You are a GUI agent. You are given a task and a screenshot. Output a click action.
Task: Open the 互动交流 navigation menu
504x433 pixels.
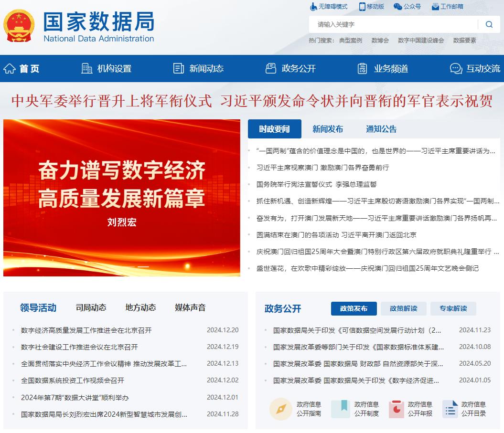(475, 69)
